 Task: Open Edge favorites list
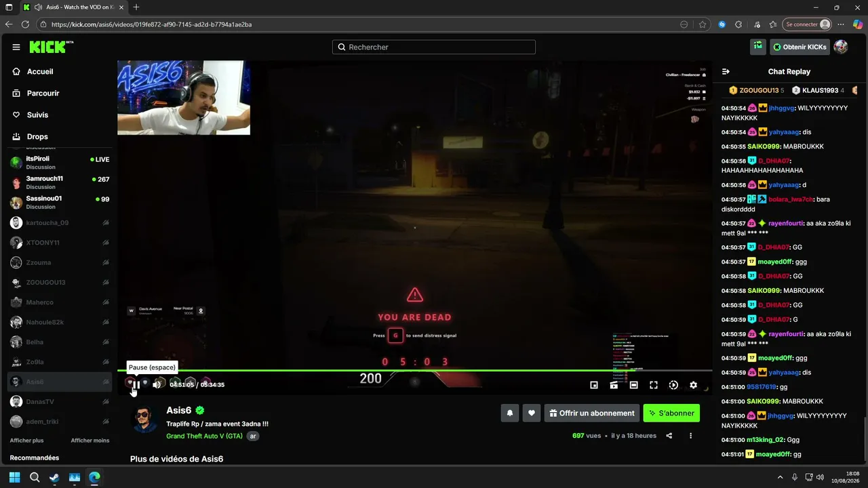pyautogui.click(x=773, y=24)
